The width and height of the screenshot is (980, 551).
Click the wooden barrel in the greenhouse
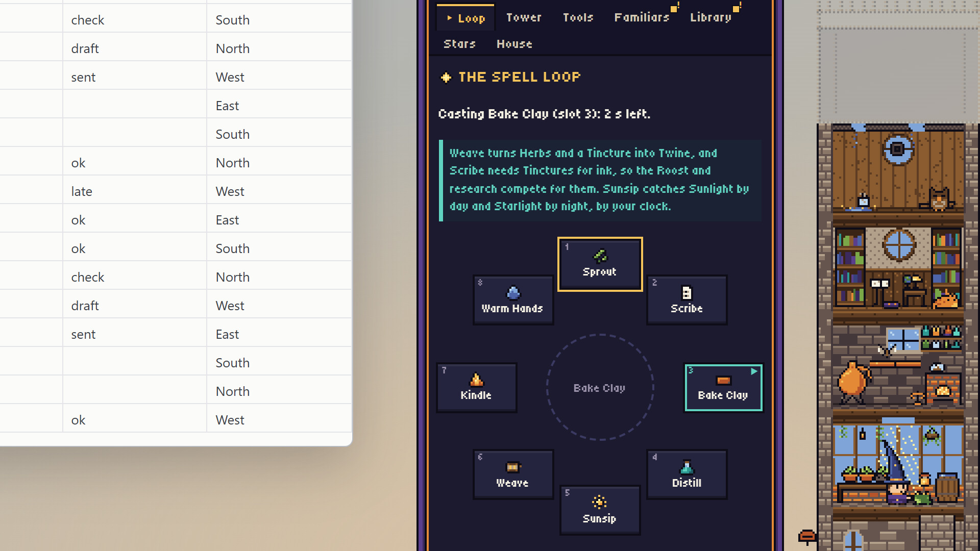(947, 487)
